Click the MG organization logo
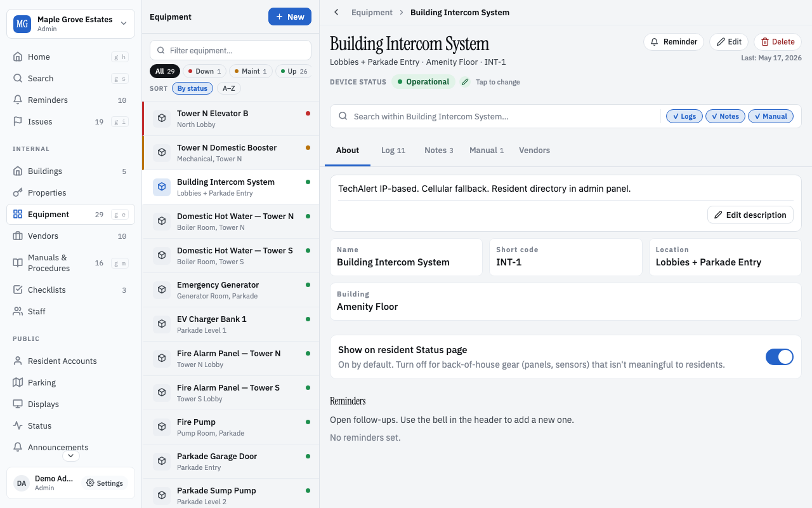 pos(22,24)
